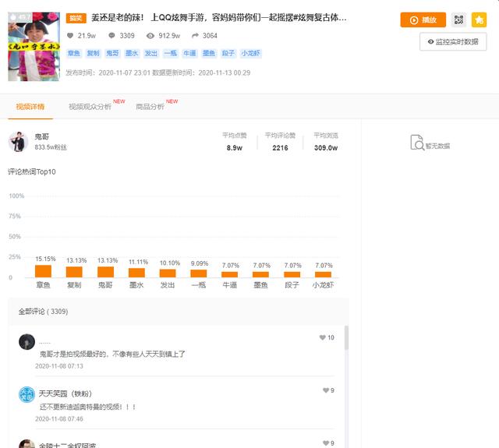Click average comments value 2216
This screenshot has height=448, width=499.
pyautogui.click(x=280, y=148)
